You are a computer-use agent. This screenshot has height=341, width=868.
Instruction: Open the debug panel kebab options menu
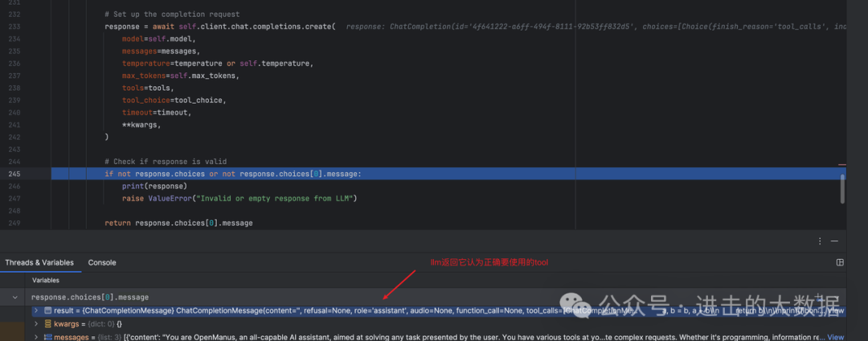coord(820,241)
